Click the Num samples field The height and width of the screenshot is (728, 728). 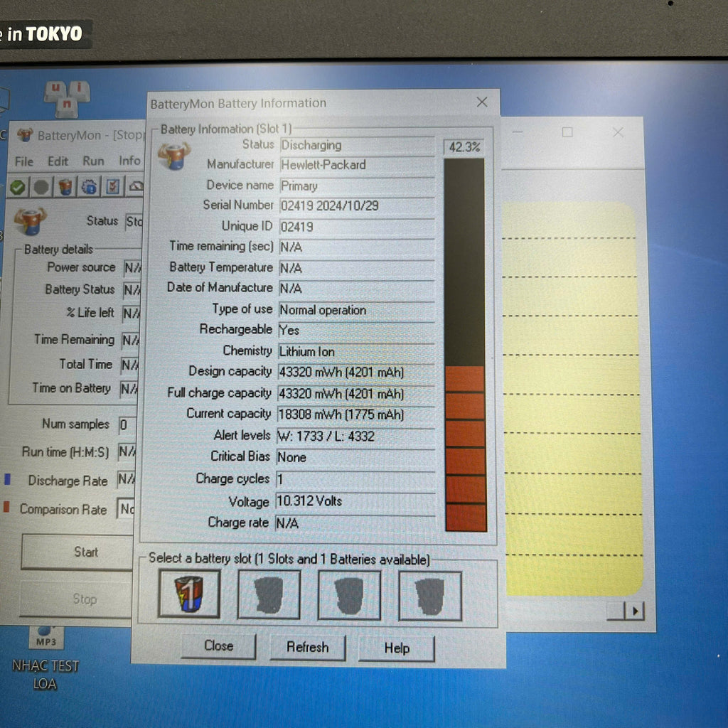(x=127, y=425)
